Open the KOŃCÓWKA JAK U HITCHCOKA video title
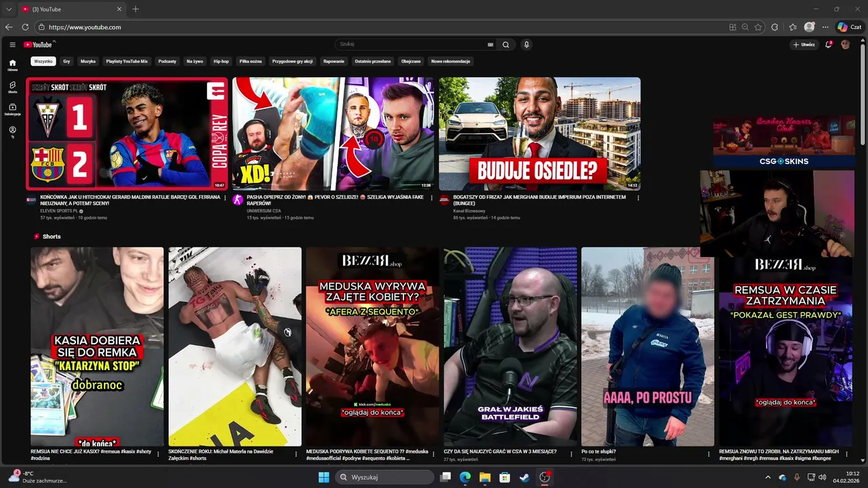The height and width of the screenshot is (488, 868). tap(130, 200)
